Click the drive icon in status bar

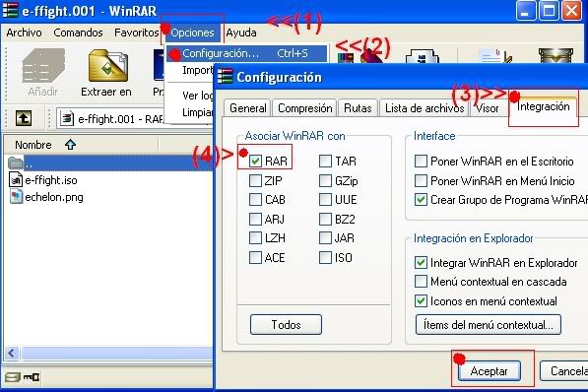[13, 377]
